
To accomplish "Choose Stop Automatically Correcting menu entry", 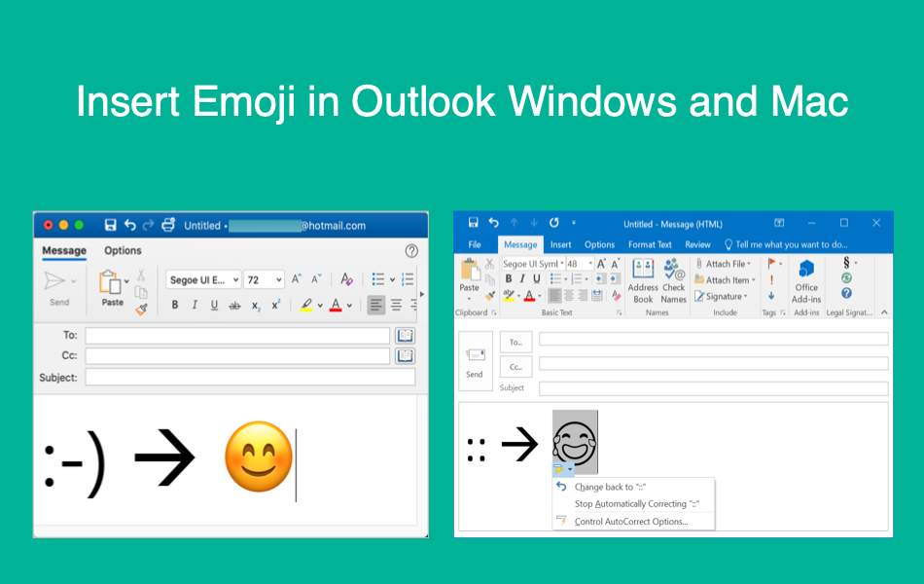I will pos(636,504).
